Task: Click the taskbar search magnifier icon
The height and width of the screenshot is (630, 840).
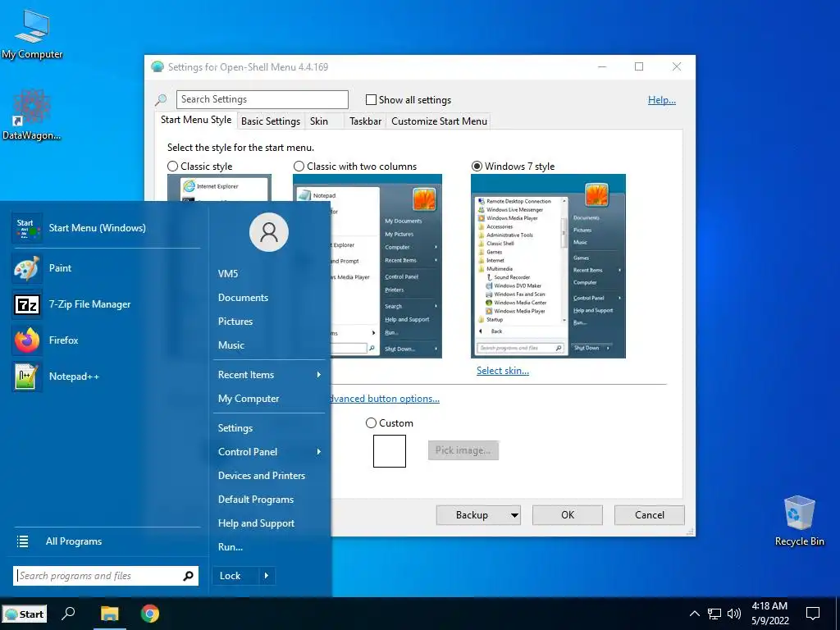Action: 68,614
